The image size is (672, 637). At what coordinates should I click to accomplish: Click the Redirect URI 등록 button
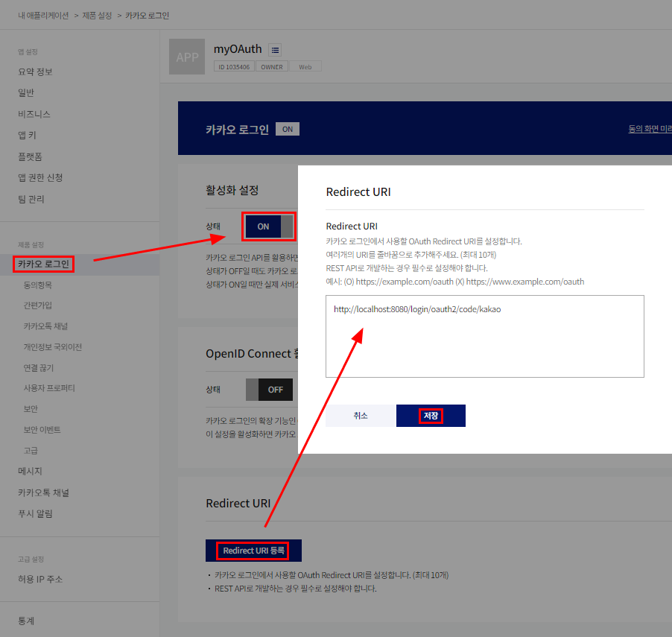254,551
